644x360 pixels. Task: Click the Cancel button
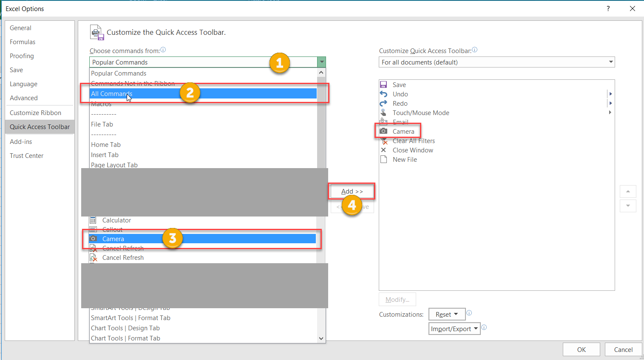[623, 349]
